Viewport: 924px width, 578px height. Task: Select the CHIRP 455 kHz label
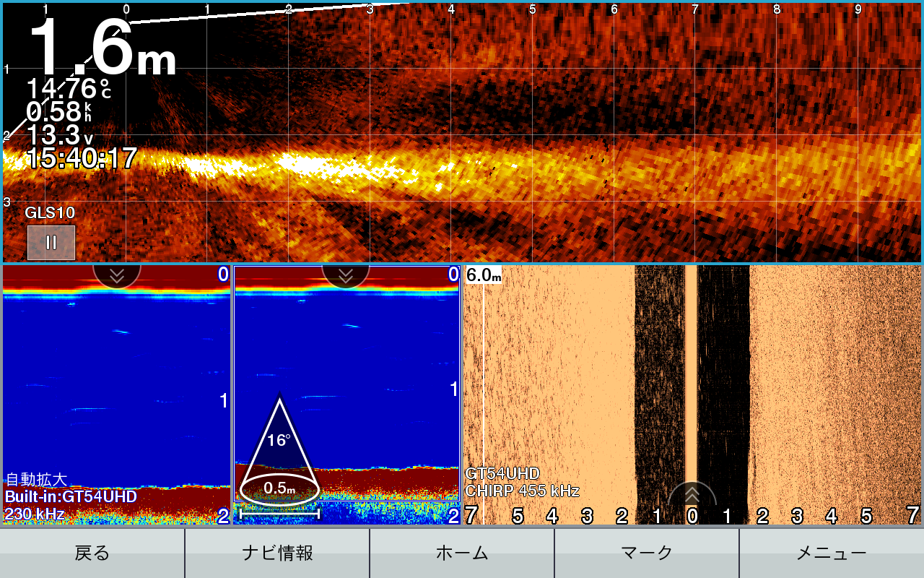click(x=522, y=491)
